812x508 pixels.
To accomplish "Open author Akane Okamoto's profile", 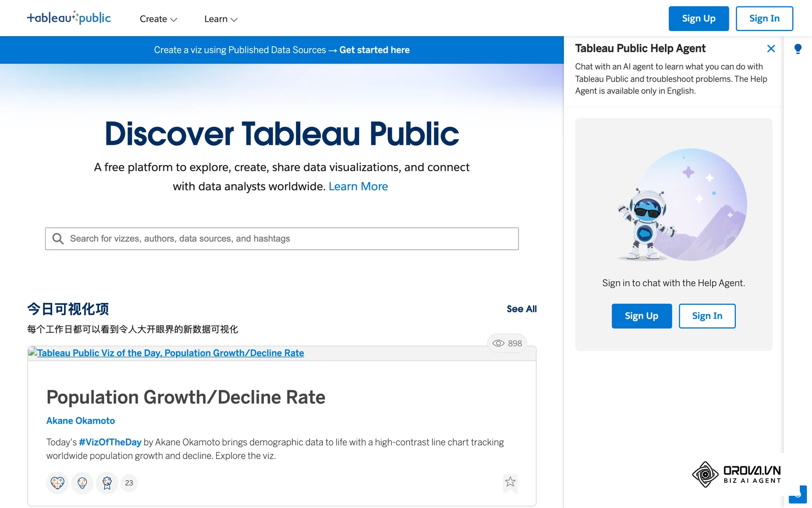I will click(x=81, y=421).
